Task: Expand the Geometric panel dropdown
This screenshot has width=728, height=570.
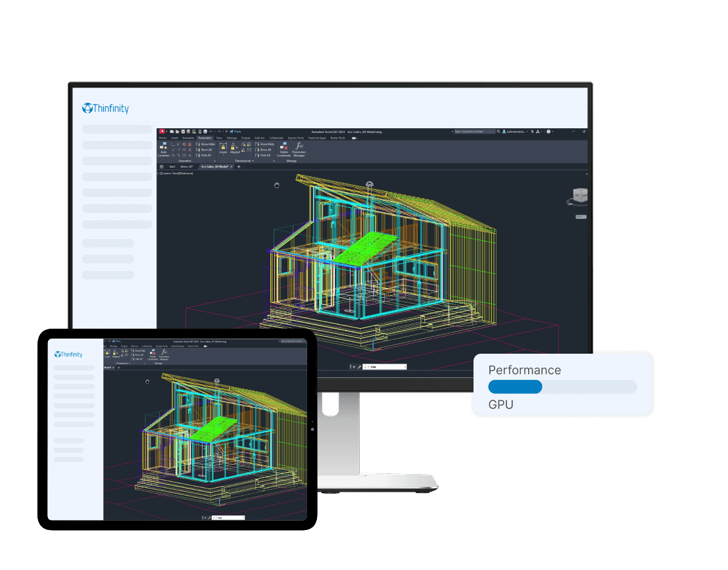Action: click(214, 160)
